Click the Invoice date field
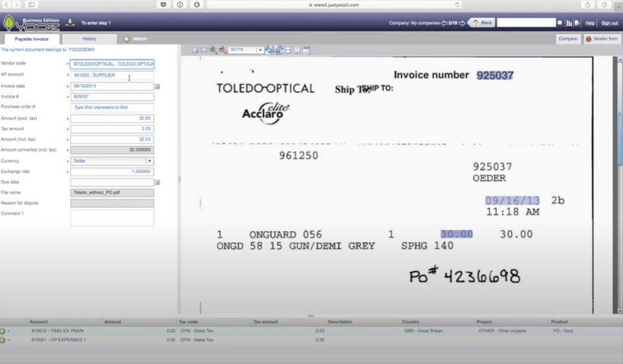Image resolution: width=623 pixels, height=364 pixels. [x=112, y=85]
